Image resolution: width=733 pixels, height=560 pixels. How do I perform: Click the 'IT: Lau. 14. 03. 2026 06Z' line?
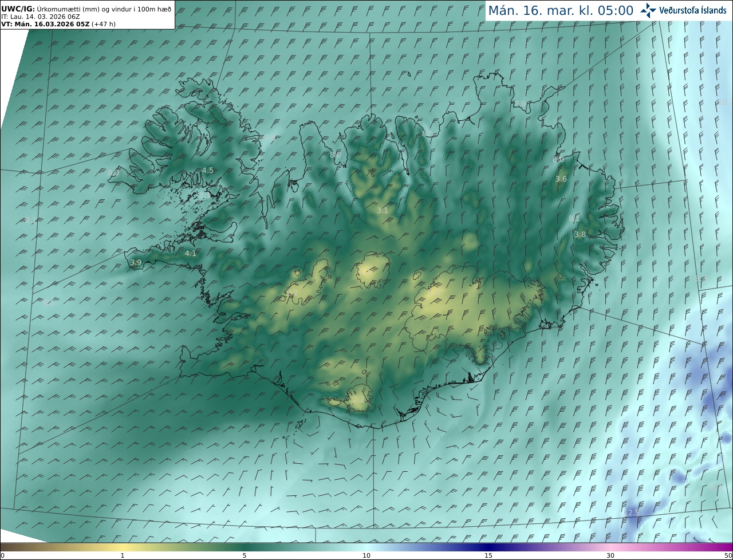click(40, 17)
